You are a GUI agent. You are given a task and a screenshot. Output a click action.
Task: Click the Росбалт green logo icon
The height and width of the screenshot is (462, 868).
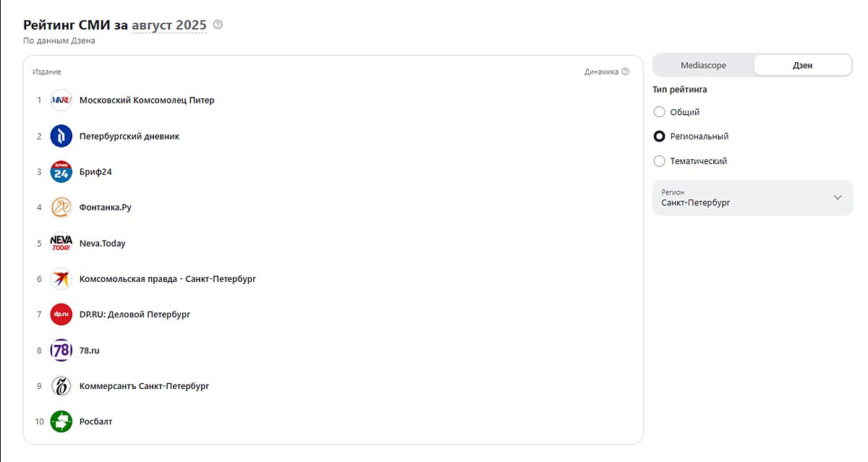point(61,422)
